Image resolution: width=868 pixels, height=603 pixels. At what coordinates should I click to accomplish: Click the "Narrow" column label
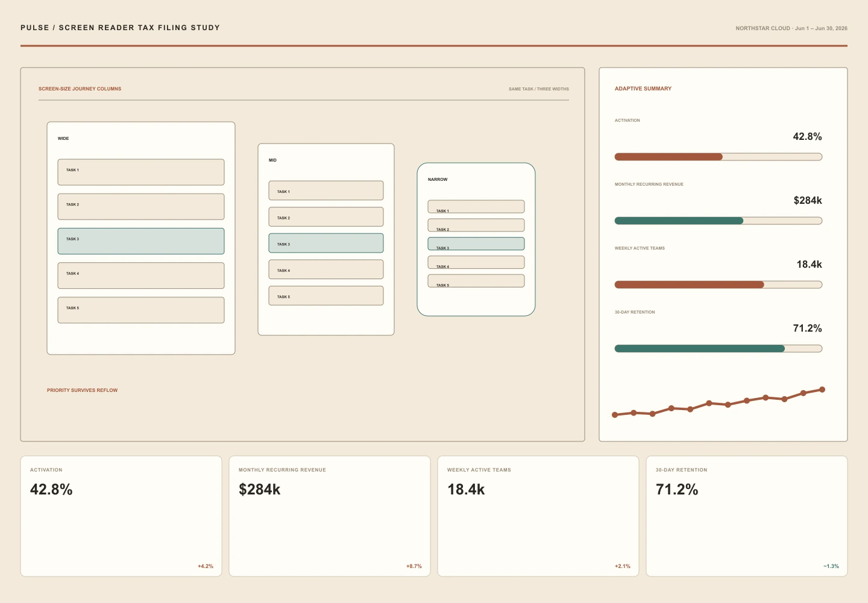tap(438, 180)
